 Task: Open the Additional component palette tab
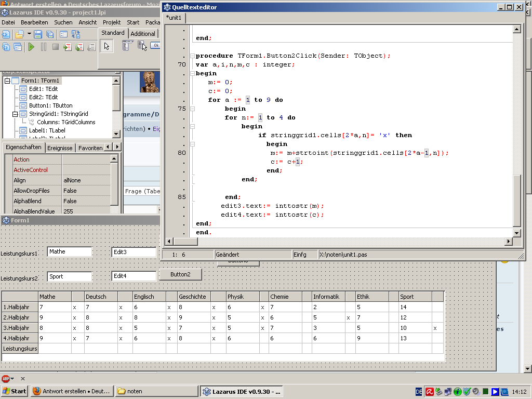point(142,34)
